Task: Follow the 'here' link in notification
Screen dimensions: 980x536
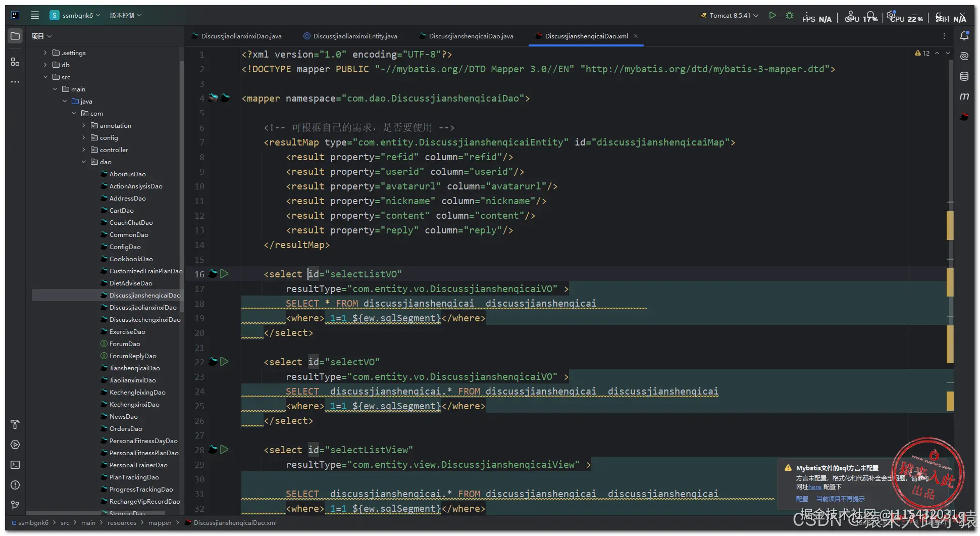Action: pyautogui.click(x=815, y=487)
